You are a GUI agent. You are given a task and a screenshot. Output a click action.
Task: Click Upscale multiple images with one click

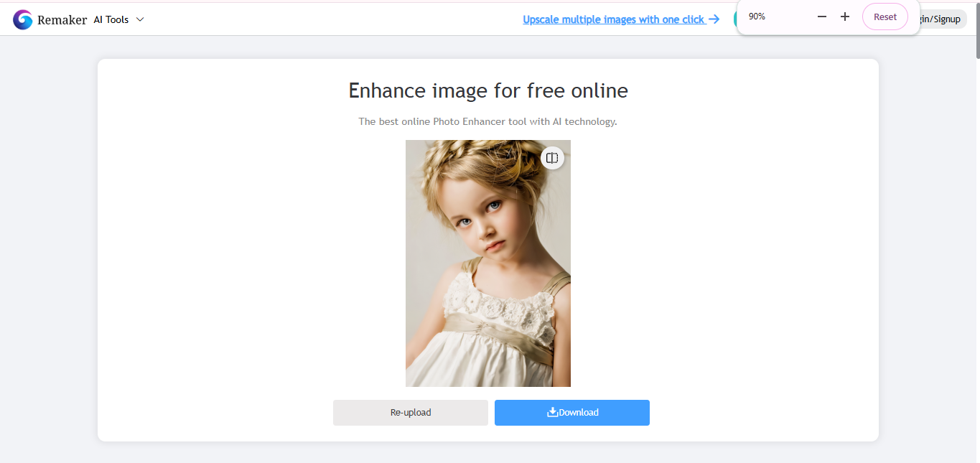(614, 19)
